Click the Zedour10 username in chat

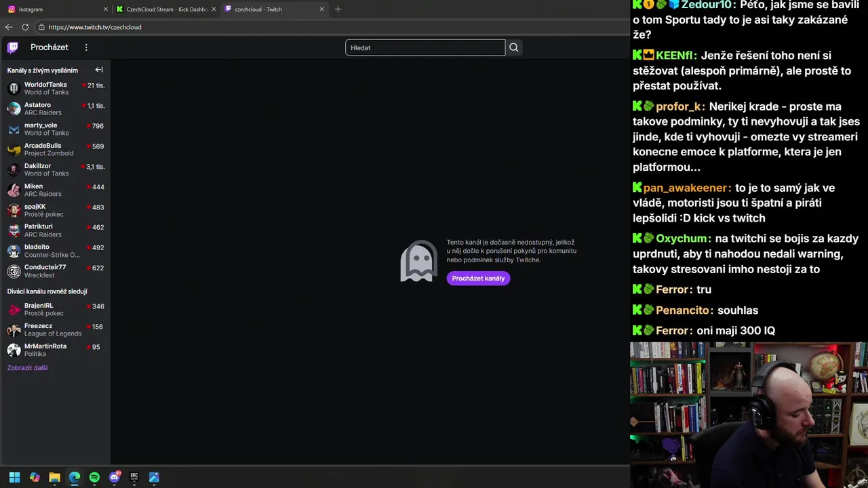coord(707,5)
